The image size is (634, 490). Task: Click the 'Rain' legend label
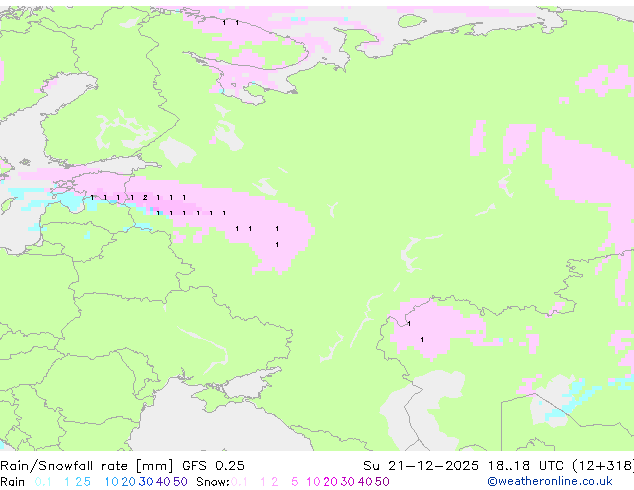pos(13,482)
